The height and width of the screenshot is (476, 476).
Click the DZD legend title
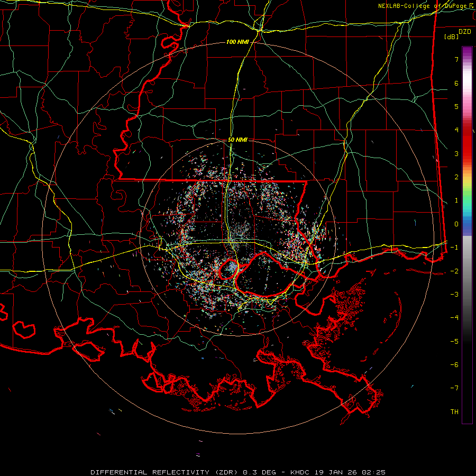point(465,32)
